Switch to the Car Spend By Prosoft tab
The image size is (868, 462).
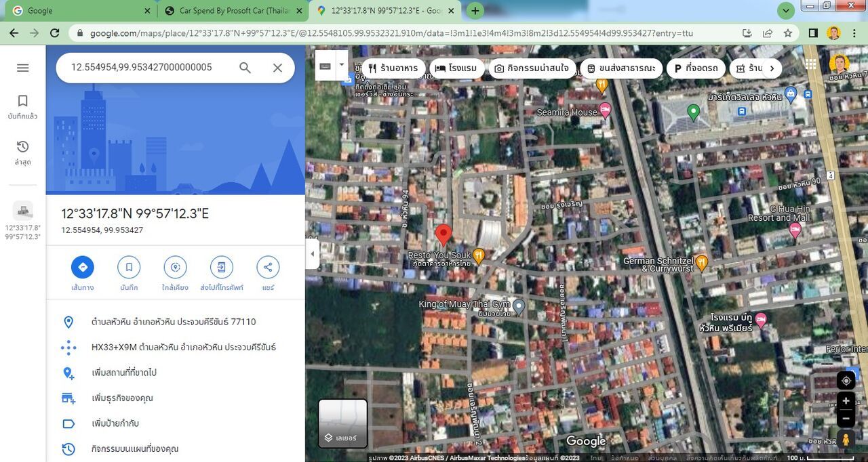(x=233, y=11)
